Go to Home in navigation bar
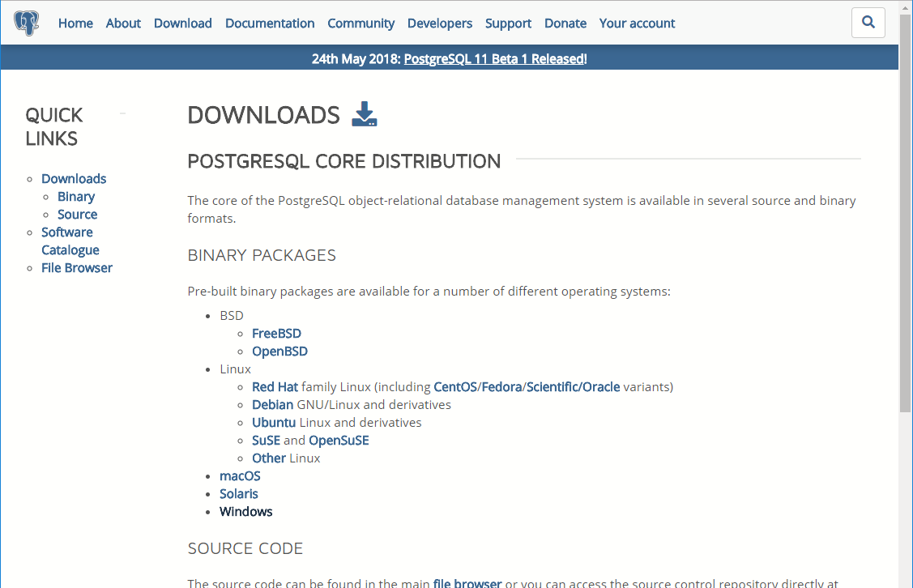Viewport: 913px width, 588px height. (x=75, y=23)
